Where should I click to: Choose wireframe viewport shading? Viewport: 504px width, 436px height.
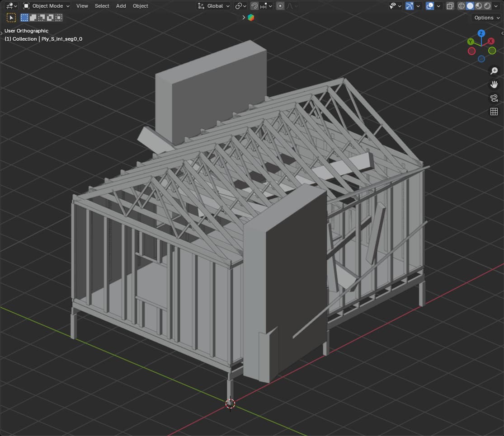point(462,6)
